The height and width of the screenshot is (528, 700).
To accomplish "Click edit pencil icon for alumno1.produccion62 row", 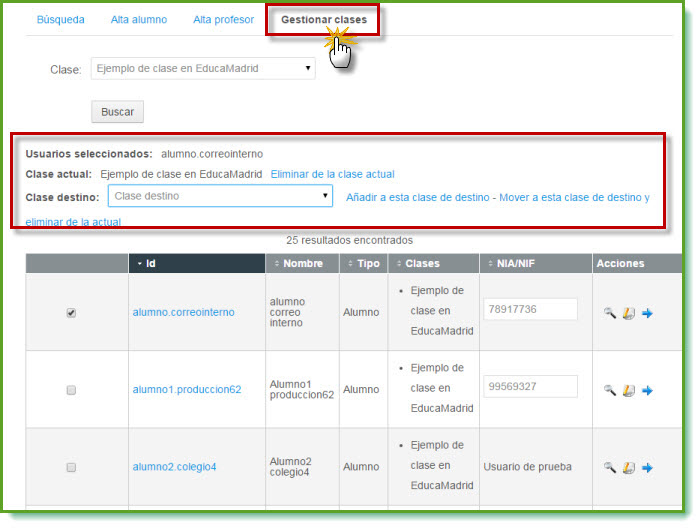I will coord(629,390).
